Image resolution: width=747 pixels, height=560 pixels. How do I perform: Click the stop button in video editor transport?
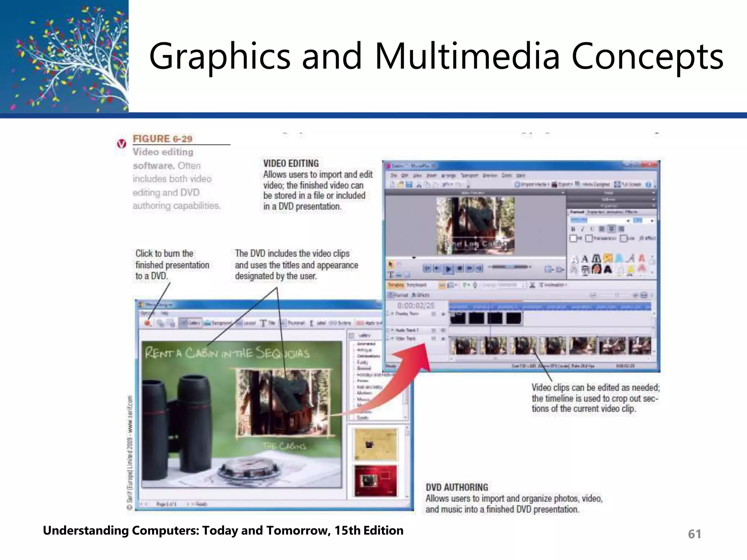click(460, 269)
